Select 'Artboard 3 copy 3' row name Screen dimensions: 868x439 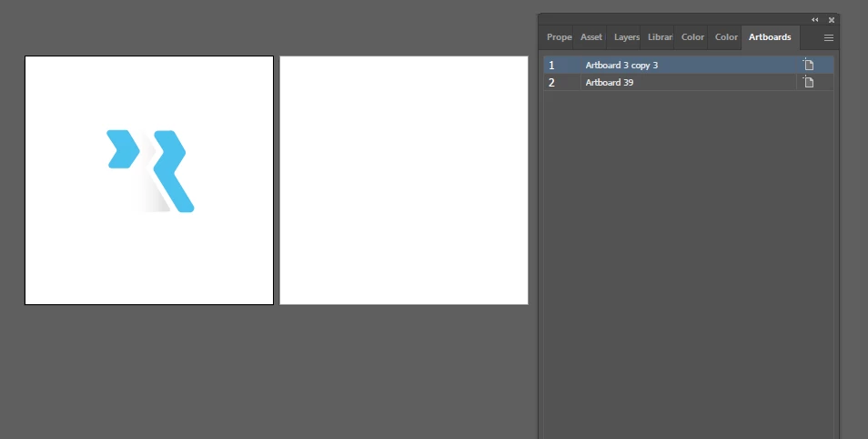621,66
